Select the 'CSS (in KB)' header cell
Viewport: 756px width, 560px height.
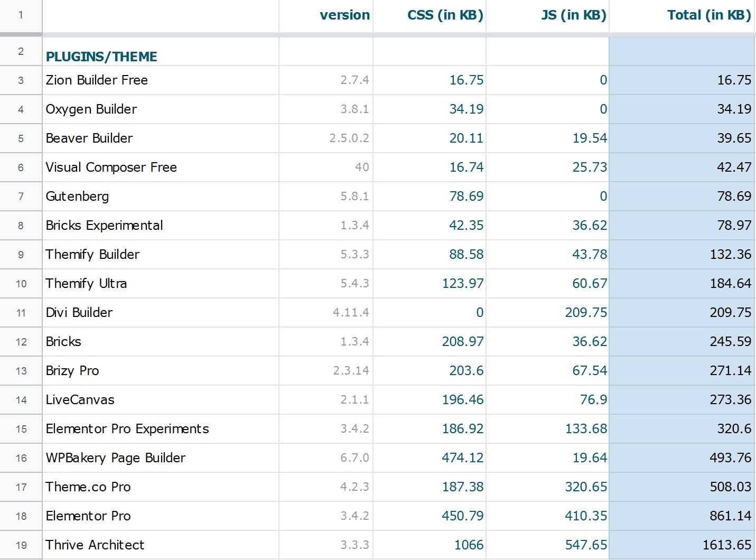[430, 15]
